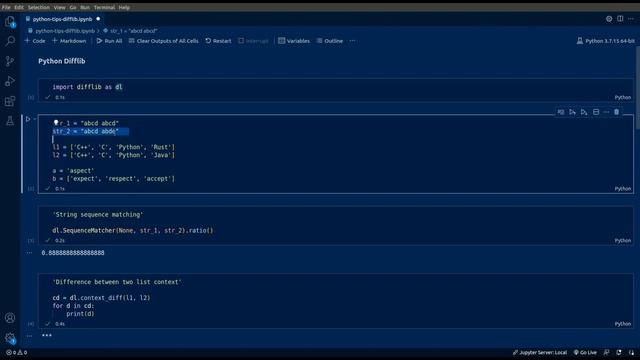Open the Help menu

click(x=124, y=7)
